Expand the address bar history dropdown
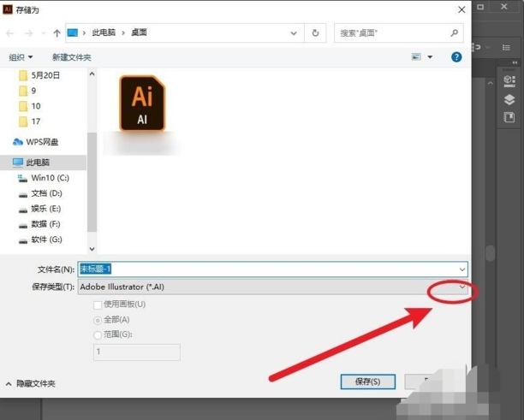 pyautogui.click(x=294, y=33)
